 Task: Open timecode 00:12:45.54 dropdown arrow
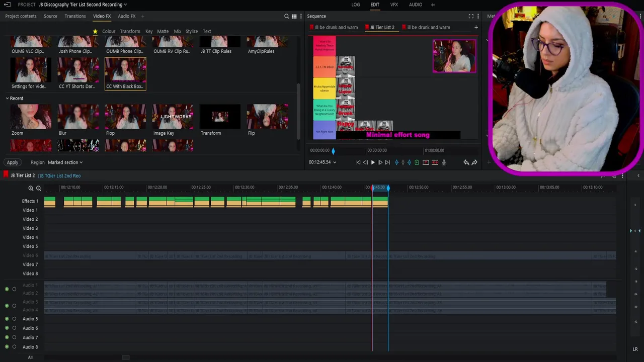point(335,162)
